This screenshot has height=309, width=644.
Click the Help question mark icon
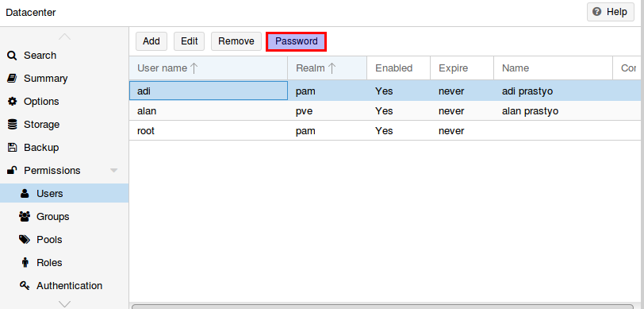[x=597, y=12]
